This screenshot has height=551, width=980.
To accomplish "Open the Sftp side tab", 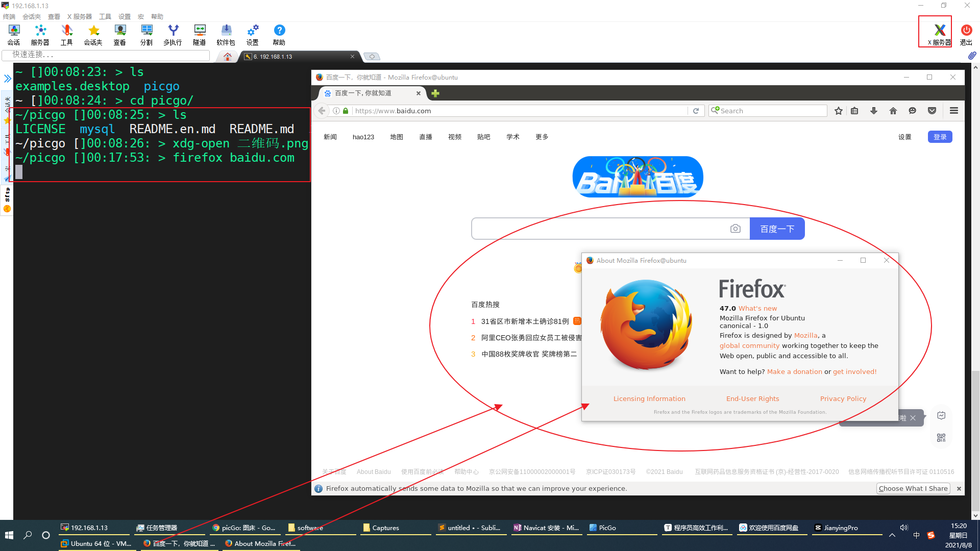I will [7, 199].
